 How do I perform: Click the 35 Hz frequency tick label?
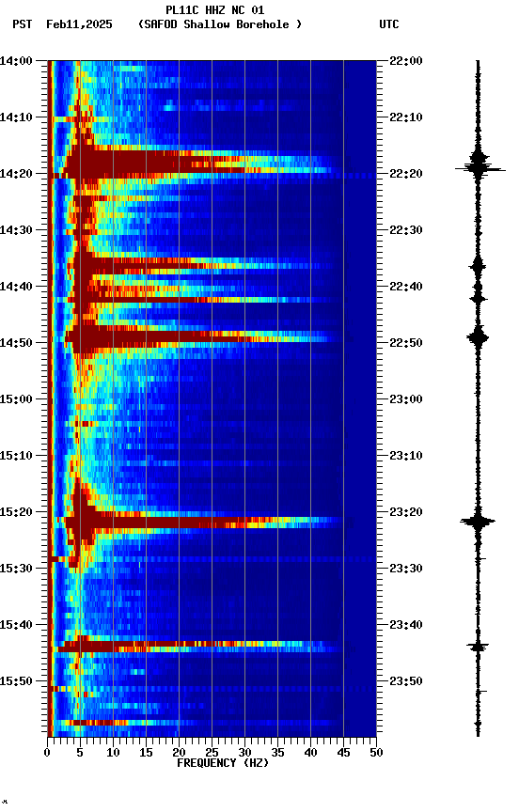click(x=277, y=753)
